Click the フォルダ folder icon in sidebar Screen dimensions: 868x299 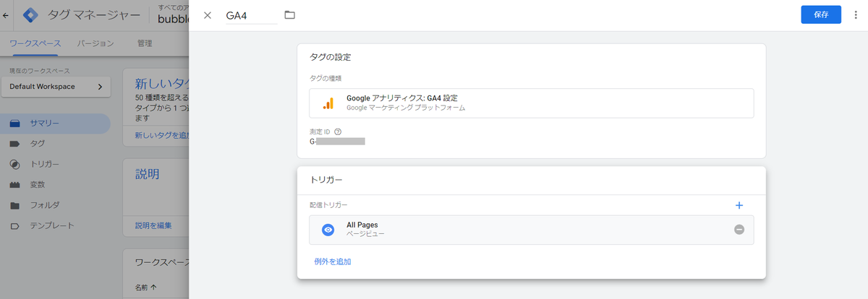pyautogui.click(x=14, y=205)
